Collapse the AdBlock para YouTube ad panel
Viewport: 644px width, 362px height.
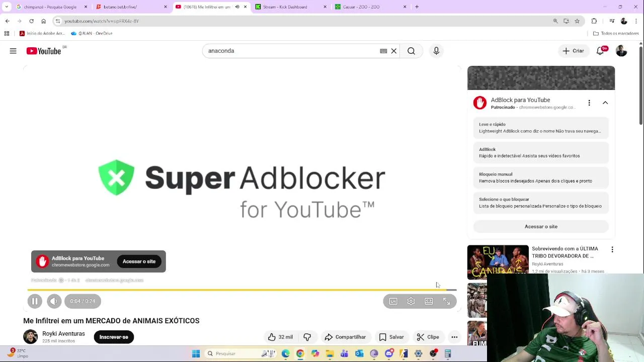tap(605, 103)
